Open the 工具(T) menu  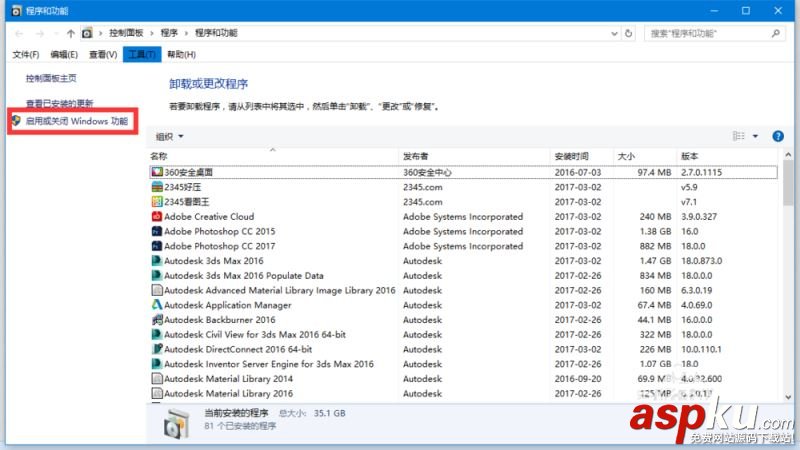click(142, 54)
